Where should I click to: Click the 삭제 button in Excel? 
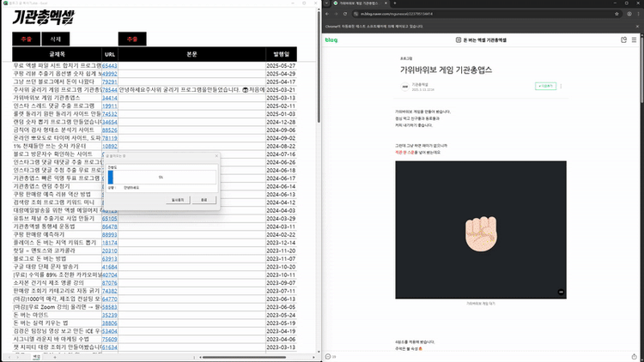[x=56, y=39]
